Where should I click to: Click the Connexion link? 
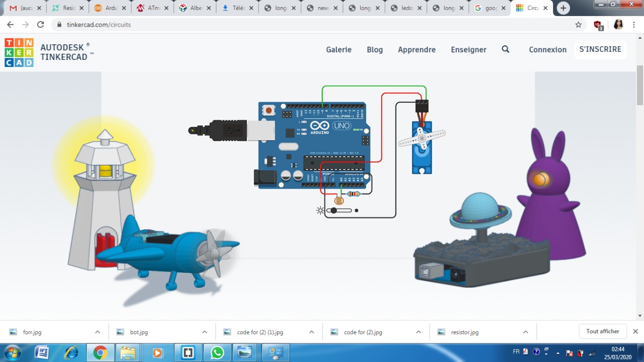tap(547, 49)
